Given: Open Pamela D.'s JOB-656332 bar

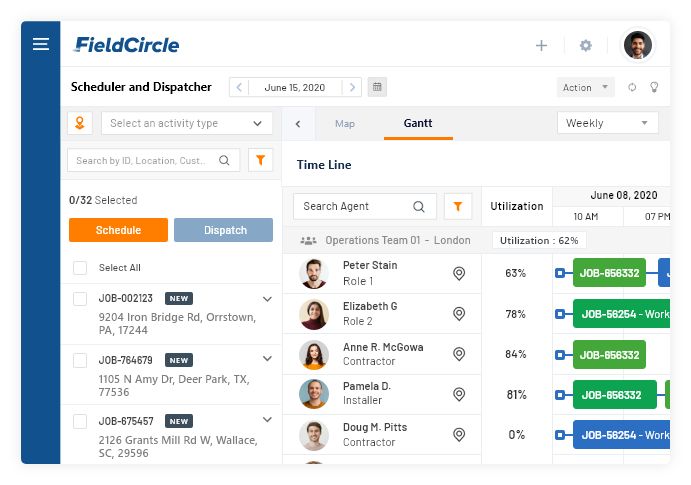Looking at the screenshot, I should [x=615, y=395].
